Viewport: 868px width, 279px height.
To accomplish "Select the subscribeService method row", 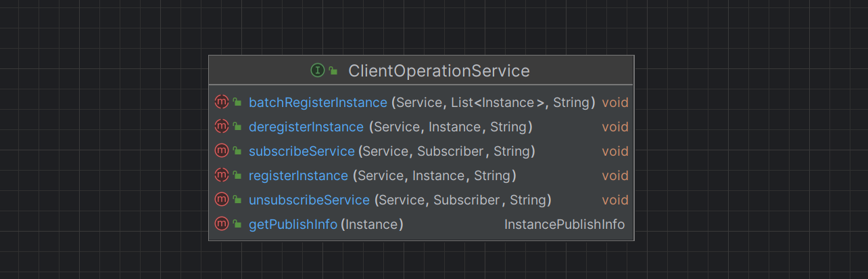I will click(421, 151).
